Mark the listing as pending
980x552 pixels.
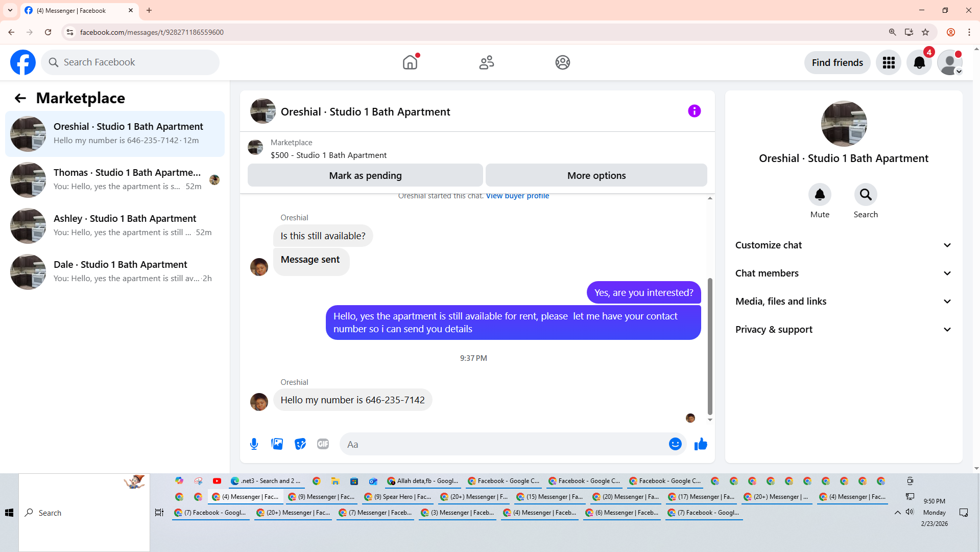tap(365, 175)
